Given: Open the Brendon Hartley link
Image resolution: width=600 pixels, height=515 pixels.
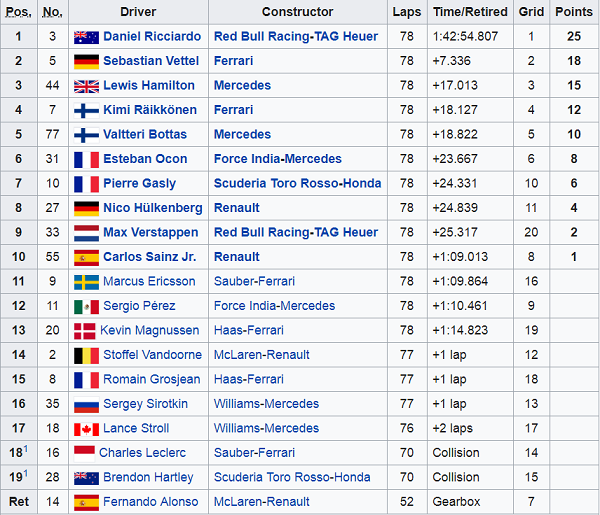Looking at the screenshot, I should [148, 477].
